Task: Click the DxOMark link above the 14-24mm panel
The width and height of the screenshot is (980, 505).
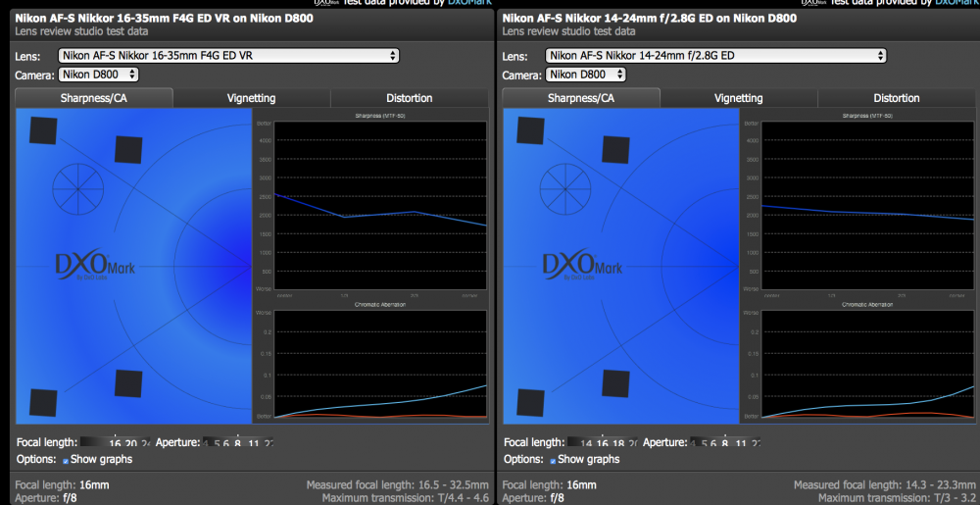Action: coord(956,3)
